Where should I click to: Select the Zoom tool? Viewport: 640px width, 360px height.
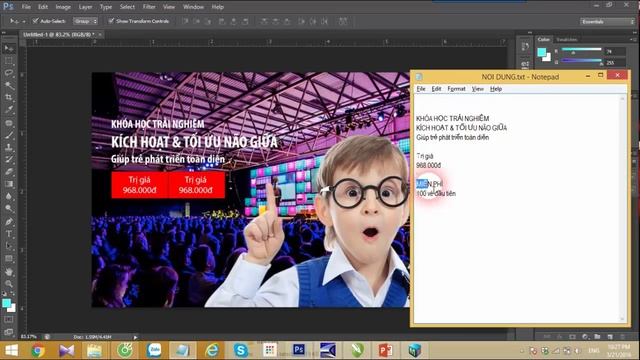pos(9,284)
